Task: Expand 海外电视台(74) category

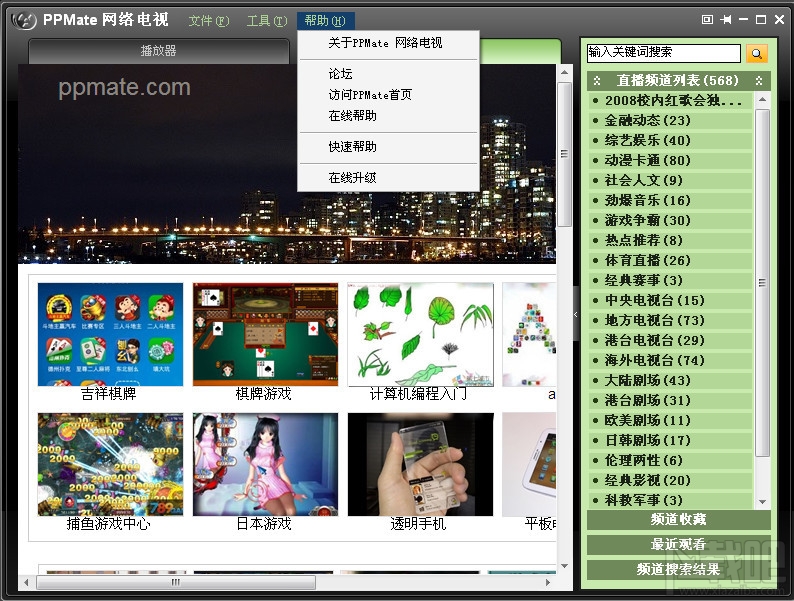Action: pyautogui.click(x=670, y=360)
